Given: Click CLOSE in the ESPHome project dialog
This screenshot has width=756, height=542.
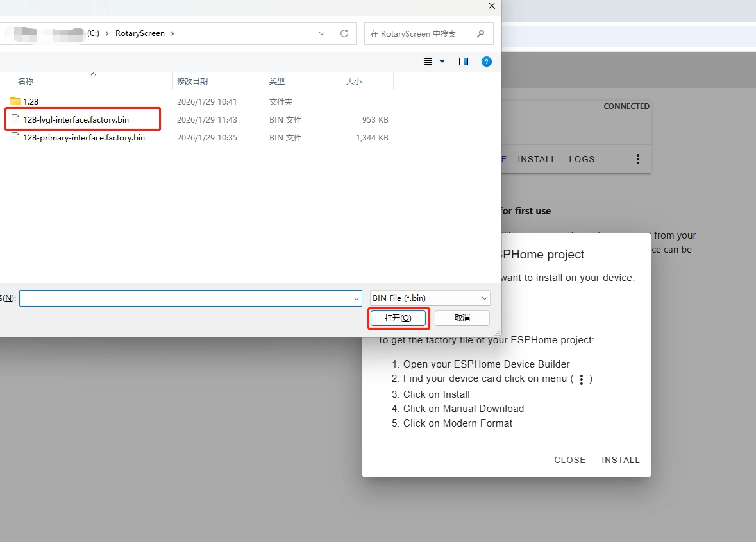Looking at the screenshot, I should 569,460.
